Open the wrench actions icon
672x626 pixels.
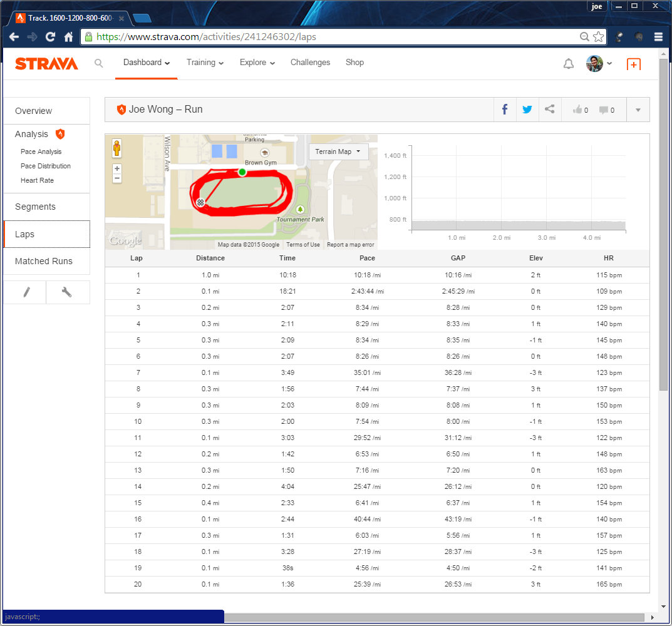pyautogui.click(x=67, y=292)
